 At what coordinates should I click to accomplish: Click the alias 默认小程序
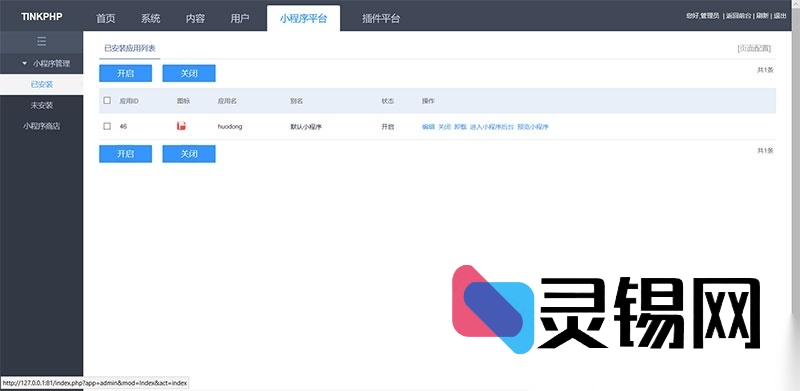[306, 127]
